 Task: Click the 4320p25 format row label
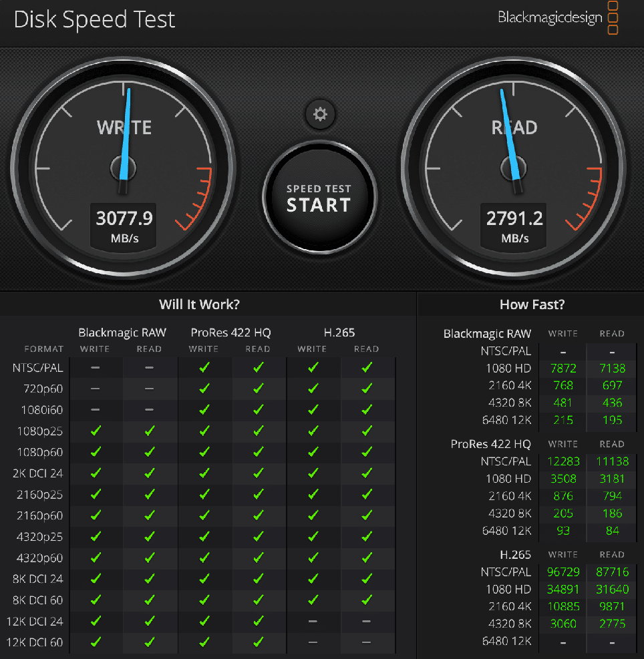click(39, 537)
